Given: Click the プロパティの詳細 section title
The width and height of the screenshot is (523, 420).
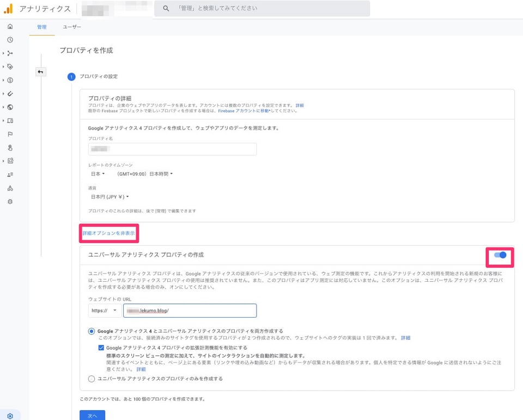Looking at the screenshot, I should click(110, 99).
